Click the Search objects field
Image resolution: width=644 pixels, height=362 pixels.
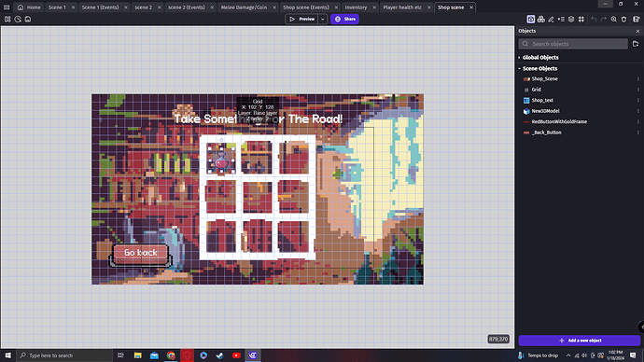pyautogui.click(x=573, y=44)
